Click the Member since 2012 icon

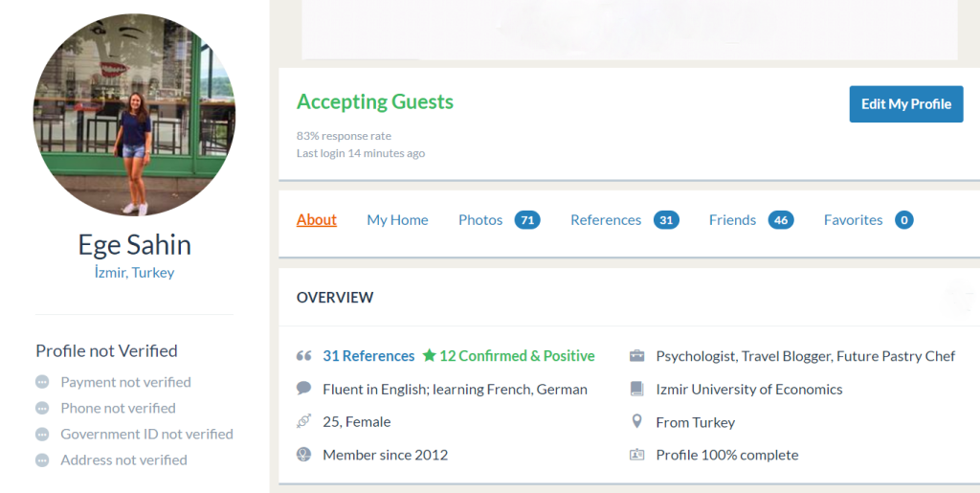(x=304, y=455)
